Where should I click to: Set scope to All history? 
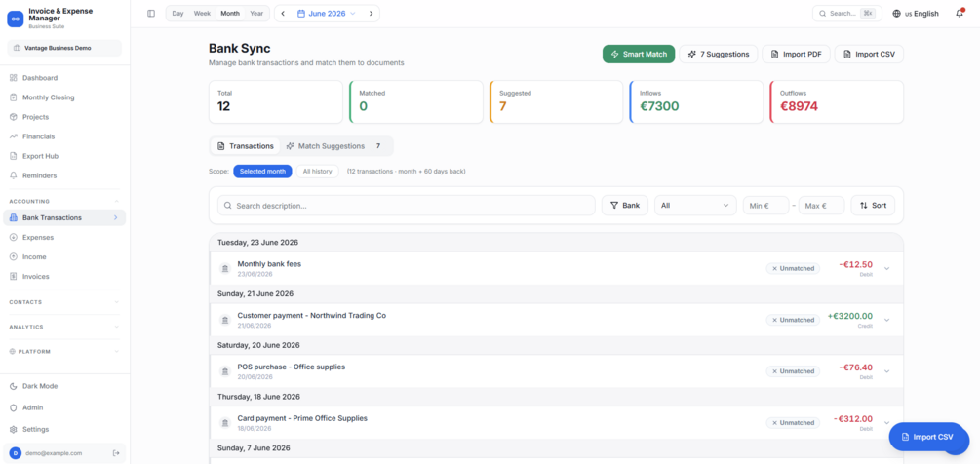click(x=318, y=172)
